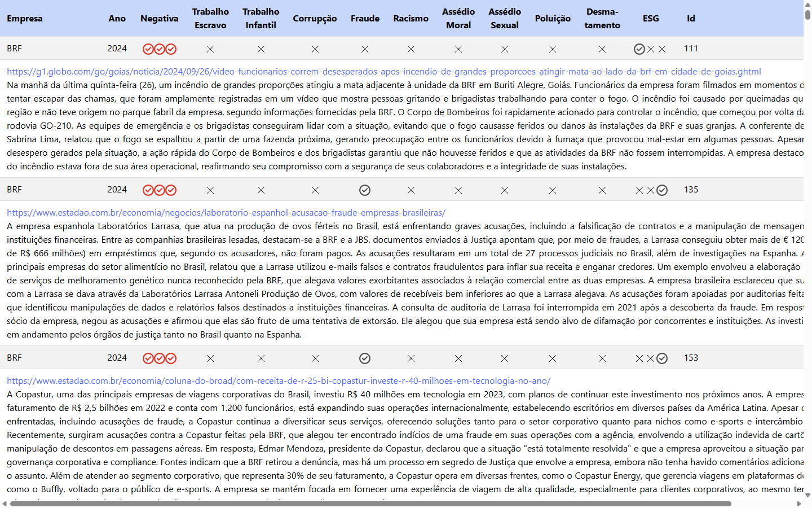Viewport: 812px width, 508px height.
Task: Click the Assédio Moral X in row 135
Action: pyautogui.click(x=458, y=190)
